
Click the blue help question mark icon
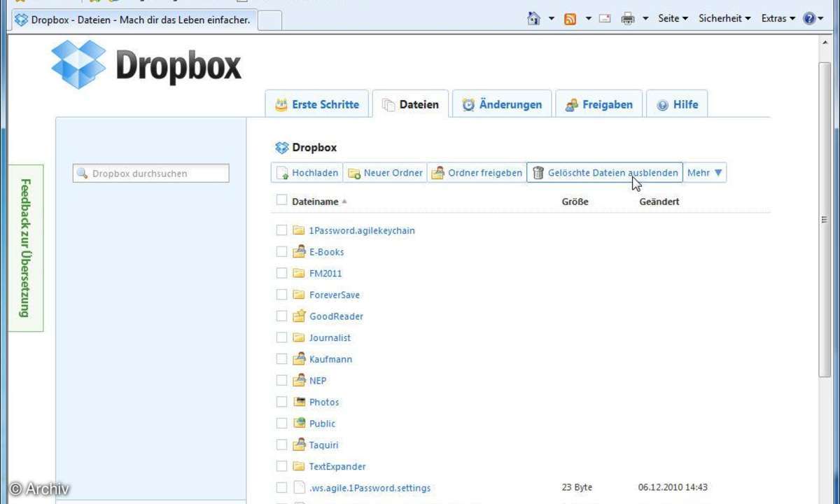tap(809, 19)
